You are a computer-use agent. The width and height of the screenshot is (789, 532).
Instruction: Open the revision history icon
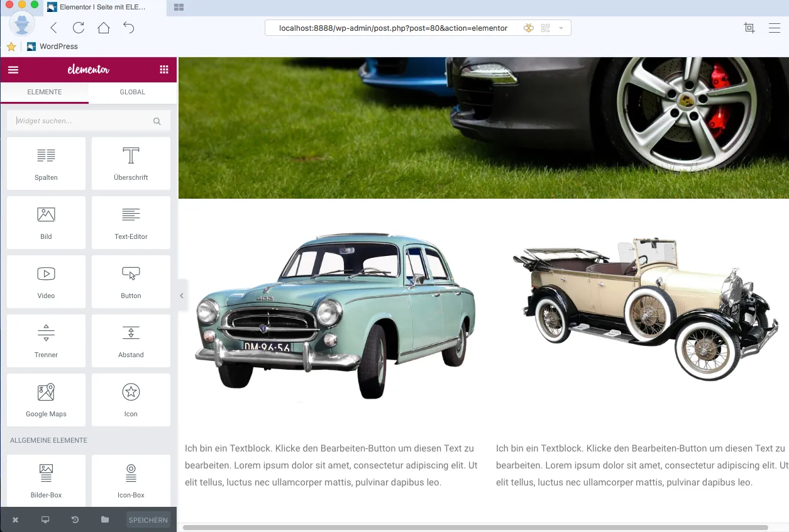click(x=75, y=520)
